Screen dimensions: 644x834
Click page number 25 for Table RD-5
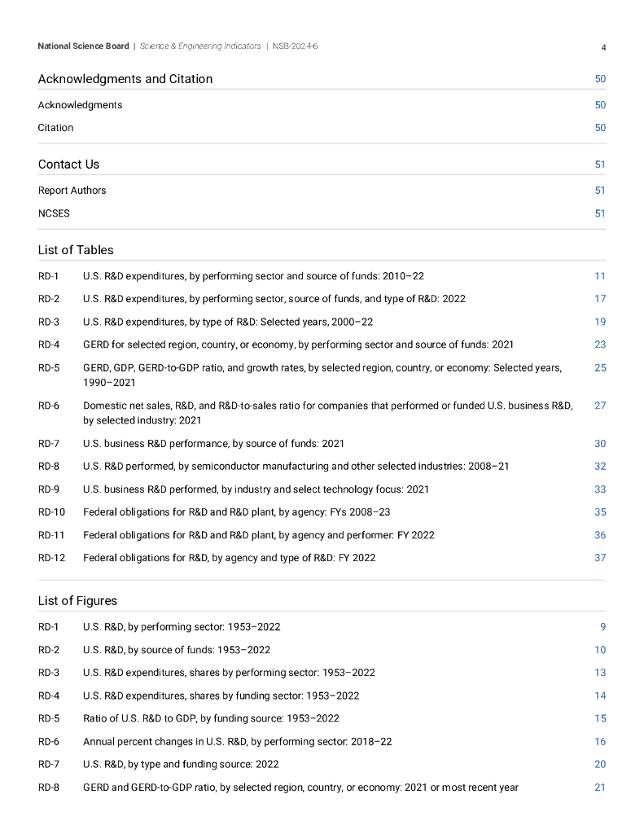(x=600, y=367)
